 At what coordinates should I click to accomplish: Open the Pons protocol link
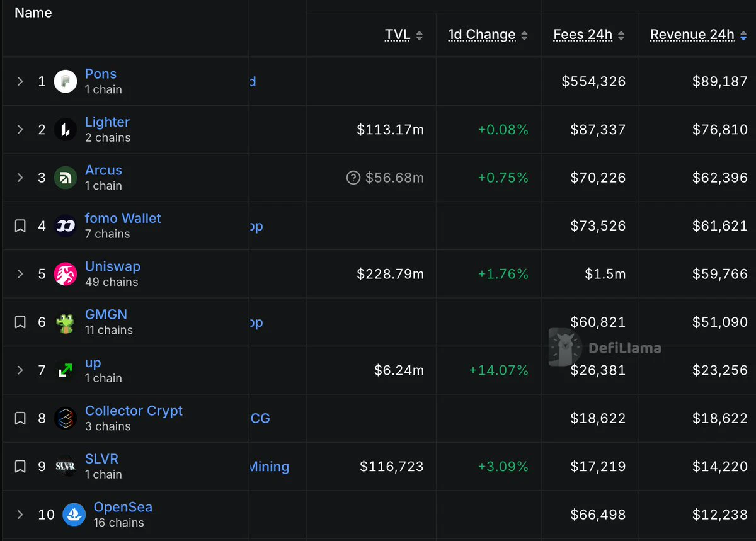point(101,74)
